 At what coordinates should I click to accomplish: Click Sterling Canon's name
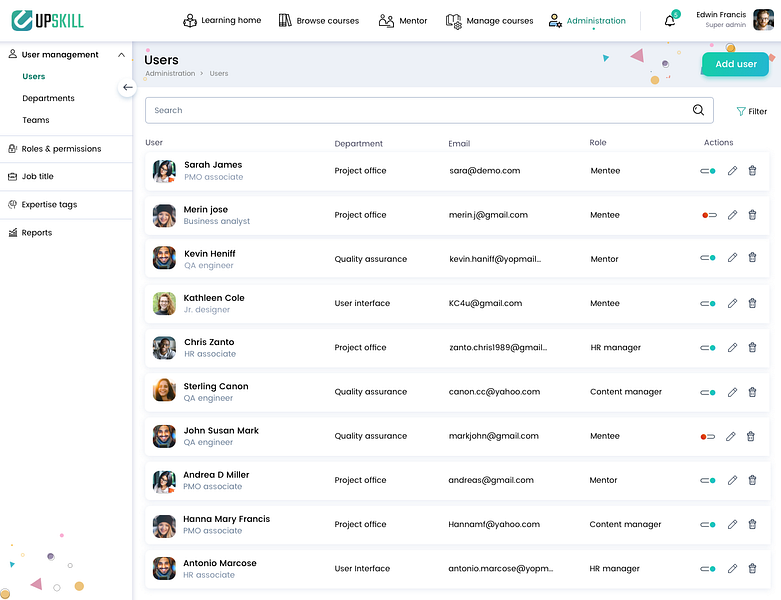[216, 386]
